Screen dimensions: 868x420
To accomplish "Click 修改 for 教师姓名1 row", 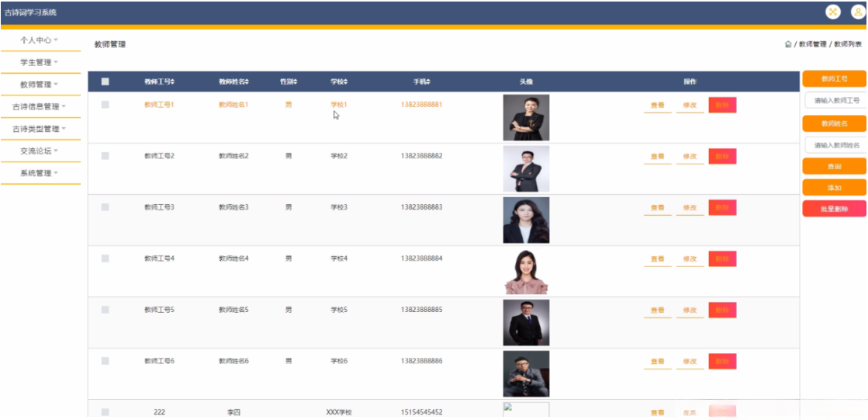I will [x=690, y=106].
